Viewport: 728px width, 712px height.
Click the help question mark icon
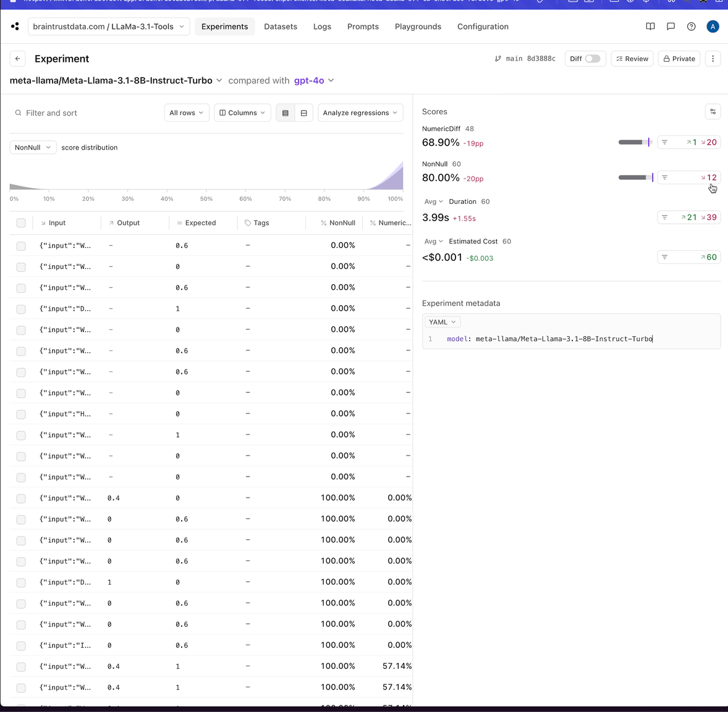coord(691,27)
